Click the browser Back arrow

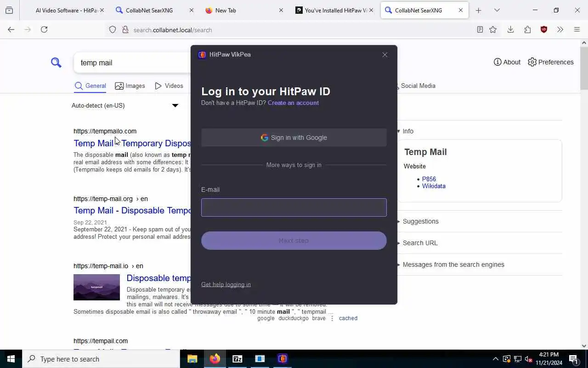(x=11, y=29)
